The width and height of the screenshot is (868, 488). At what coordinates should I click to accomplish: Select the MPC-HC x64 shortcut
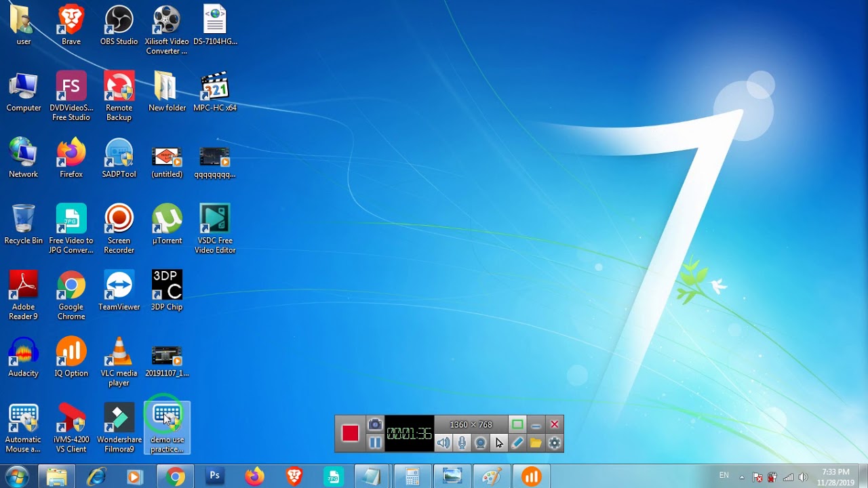click(x=215, y=91)
